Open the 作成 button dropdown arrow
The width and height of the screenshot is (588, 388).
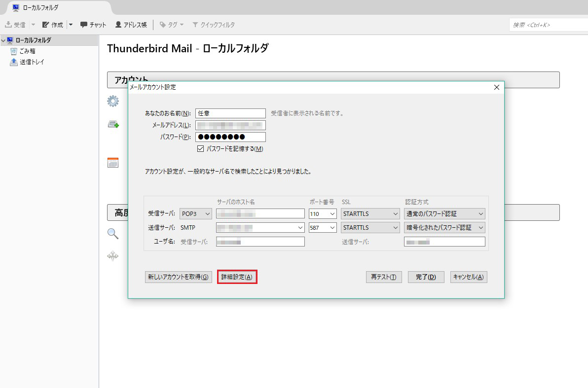coord(71,25)
